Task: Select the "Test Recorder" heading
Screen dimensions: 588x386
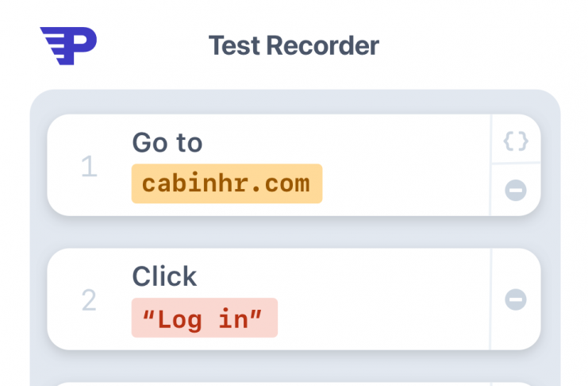Action: tap(294, 45)
